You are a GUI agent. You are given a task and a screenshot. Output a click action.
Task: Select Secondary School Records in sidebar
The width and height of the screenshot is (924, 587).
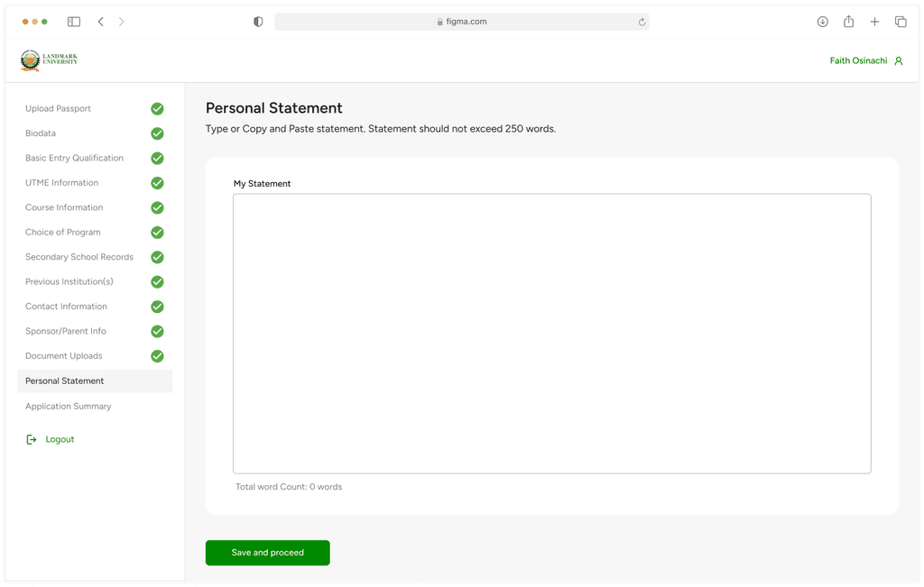79,257
